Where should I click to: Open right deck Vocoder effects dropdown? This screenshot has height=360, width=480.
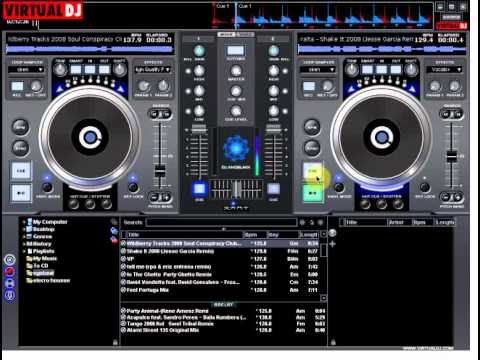(x=444, y=70)
